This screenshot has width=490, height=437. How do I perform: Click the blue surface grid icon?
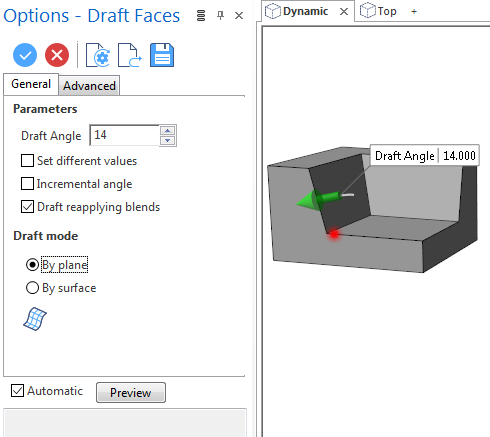(35, 319)
